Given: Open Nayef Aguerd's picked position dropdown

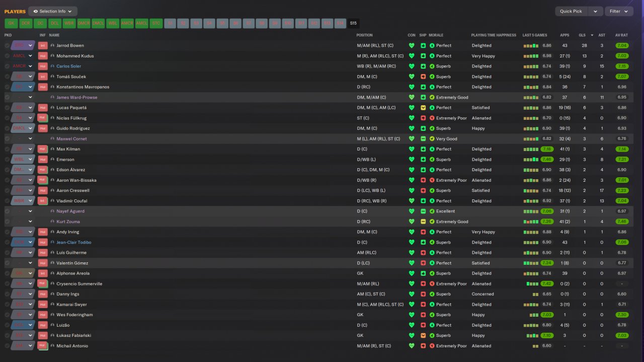Looking at the screenshot, I should click(23, 211).
